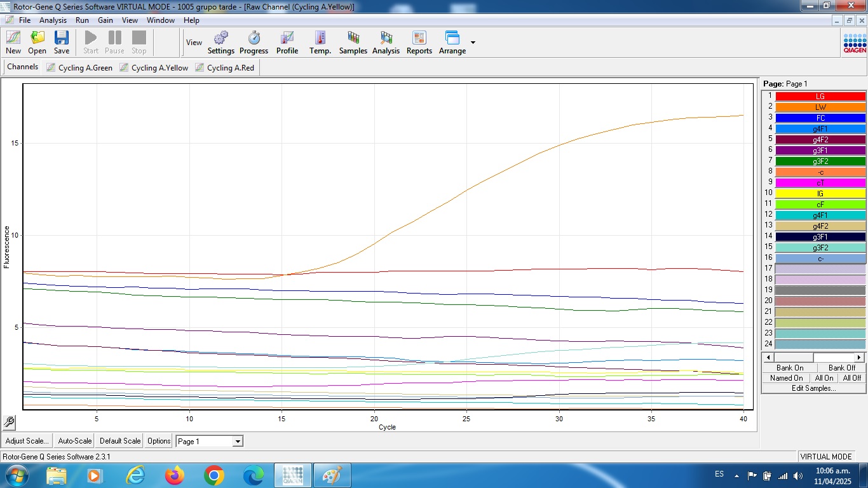
Task: Open the Page 1 combo box
Action: [x=209, y=441]
